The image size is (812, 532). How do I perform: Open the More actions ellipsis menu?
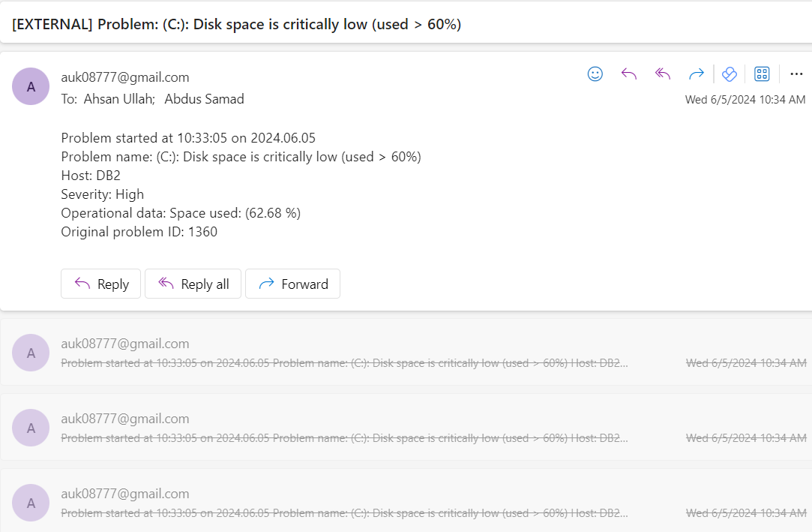(796, 74)
